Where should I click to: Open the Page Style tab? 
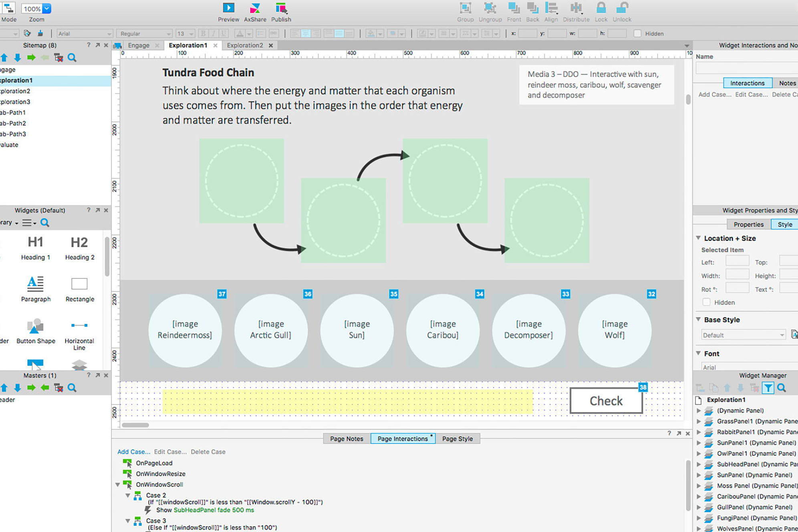pyautogui.click(x=457, y=439)
